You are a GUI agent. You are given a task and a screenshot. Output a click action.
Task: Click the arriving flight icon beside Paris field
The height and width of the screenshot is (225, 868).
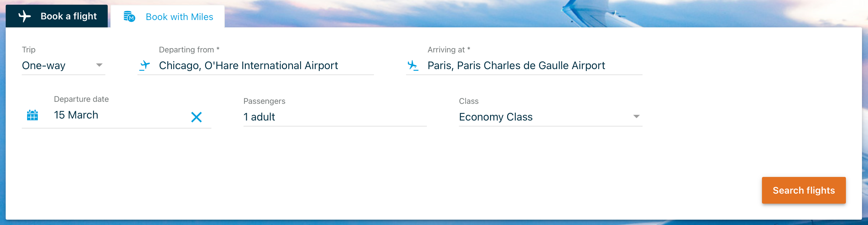coord(413,65)
